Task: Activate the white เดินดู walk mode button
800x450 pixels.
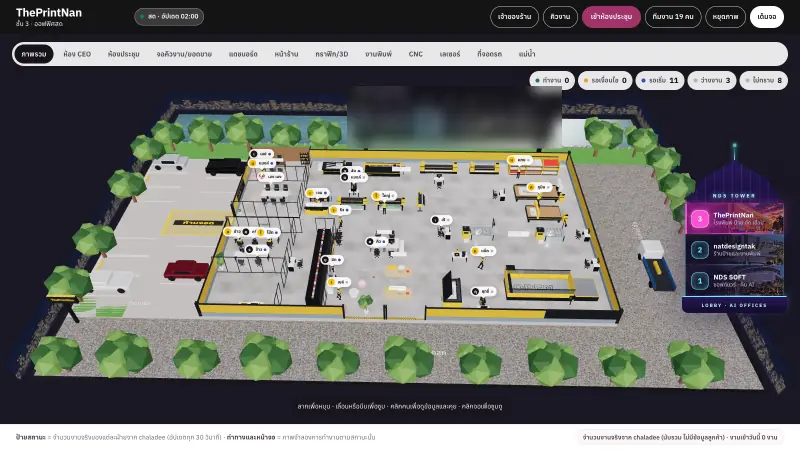Action: pyautogui.click(x=767, y=17)
